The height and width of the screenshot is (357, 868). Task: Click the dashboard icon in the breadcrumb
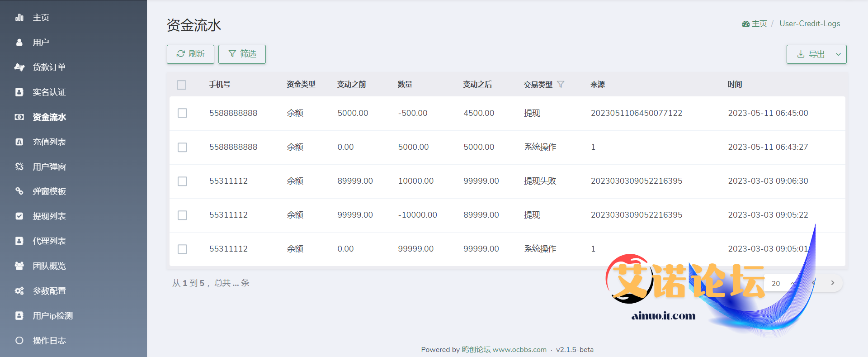[746, 24]
